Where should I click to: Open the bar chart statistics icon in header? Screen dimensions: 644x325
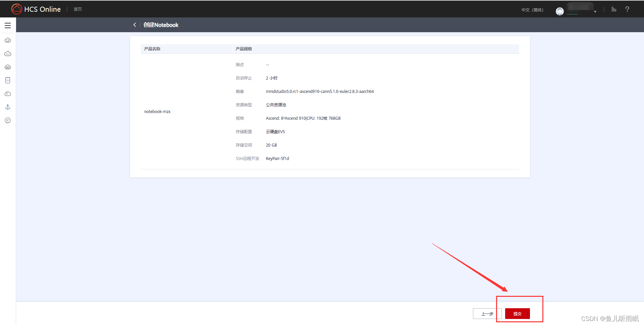pos(614,9)
